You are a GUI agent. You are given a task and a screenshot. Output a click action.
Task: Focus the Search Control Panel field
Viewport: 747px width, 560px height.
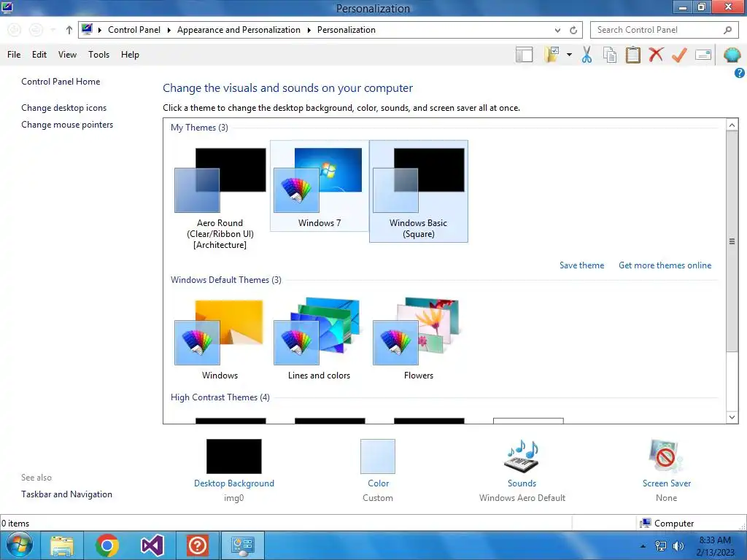[x=664, y=30]
